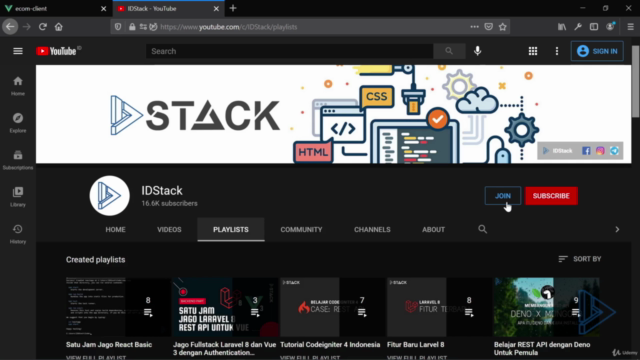Image resolution: width=640 pixels, height=360 pixels.
Task: Open the Deno x MongoDB thumbnail
Action: tap(547, 307)
